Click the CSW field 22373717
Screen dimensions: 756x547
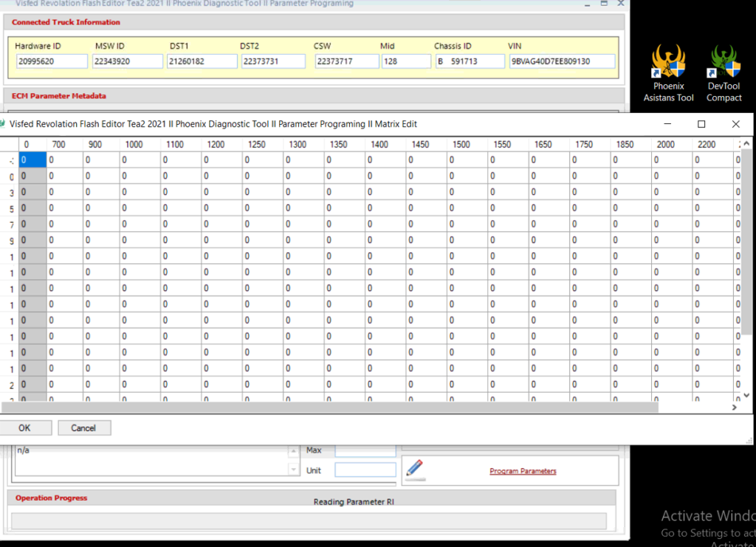coord(347,61)
